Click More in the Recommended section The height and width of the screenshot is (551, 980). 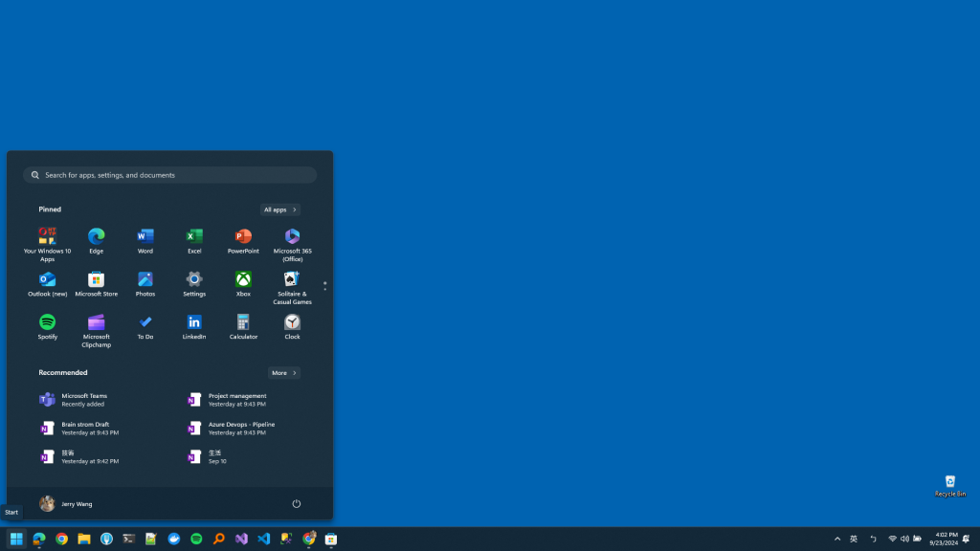(283, 372)
